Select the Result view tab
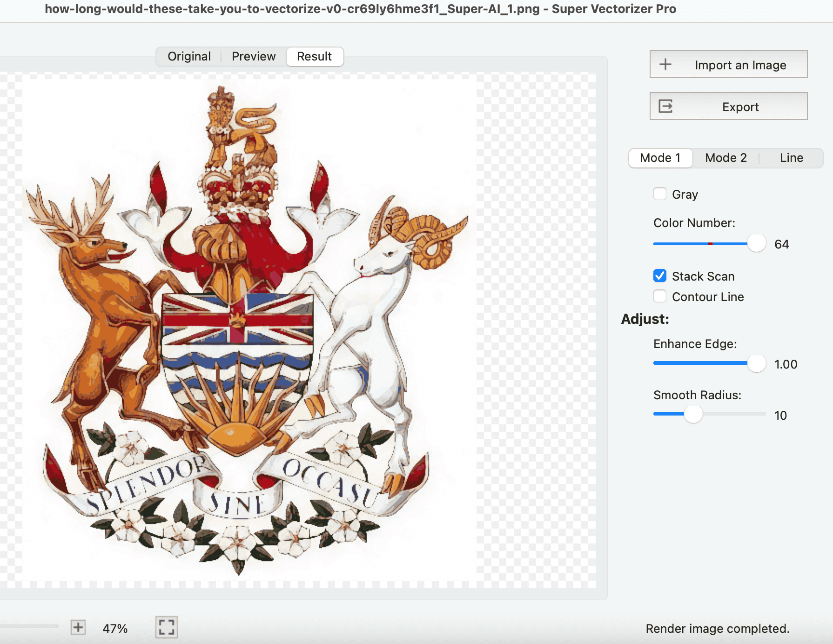 (315, 56)
